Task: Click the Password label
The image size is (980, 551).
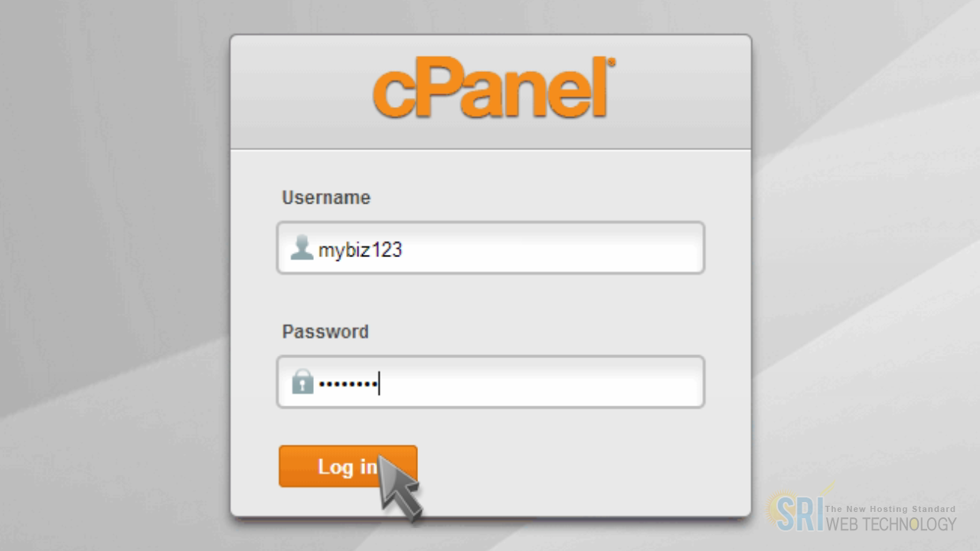Action: pyautogui.click(x=325, y=332)
